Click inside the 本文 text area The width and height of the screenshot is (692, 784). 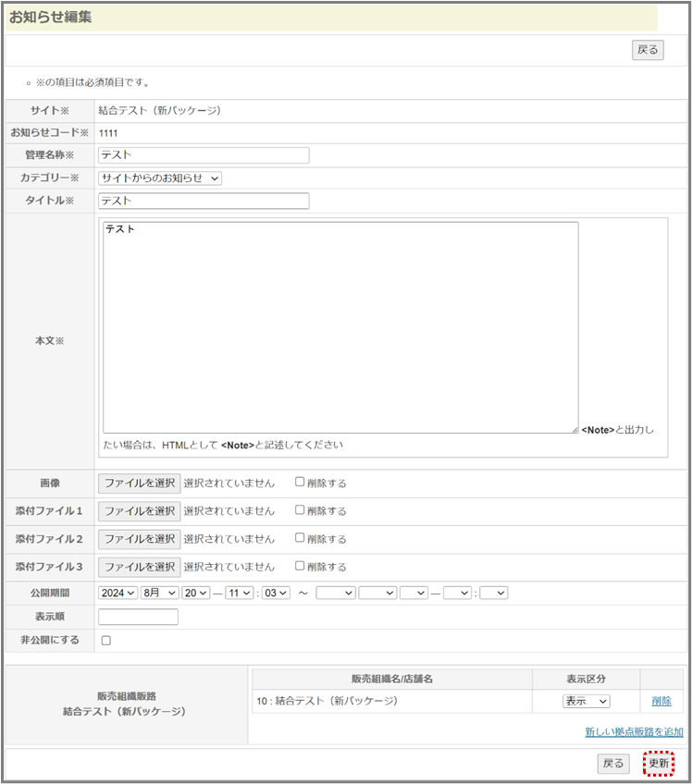coord(340,326)
